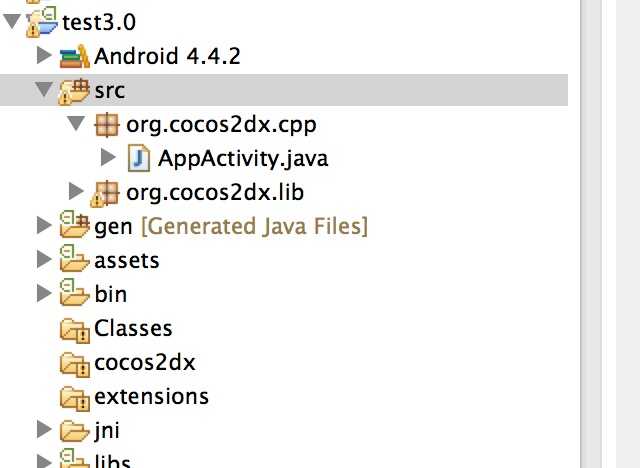Collapse the org.cocos2dx.cpp package
Screen dimensions: 644x468
pos(76,123)
